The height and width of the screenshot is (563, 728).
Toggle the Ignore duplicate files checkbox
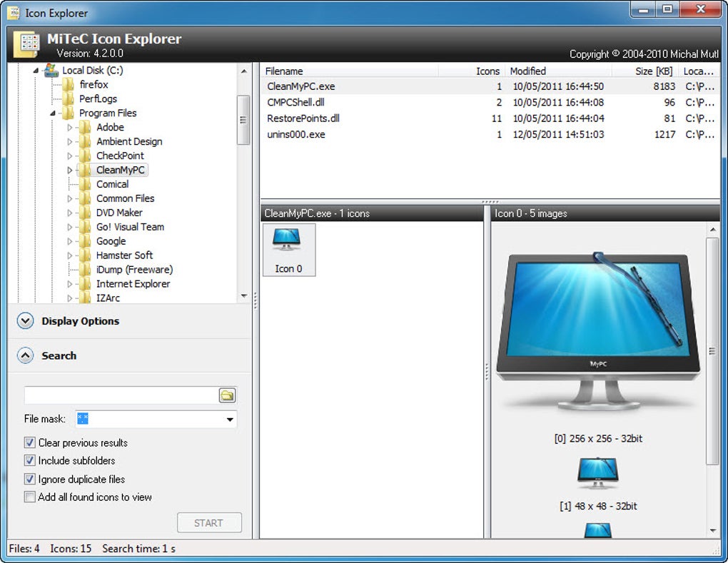[x=30, y=479]
